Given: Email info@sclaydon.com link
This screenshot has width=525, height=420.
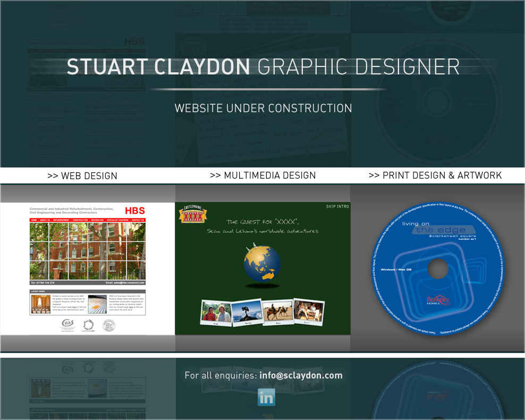Looking at the screenshot, I should (x=301, y=375).
